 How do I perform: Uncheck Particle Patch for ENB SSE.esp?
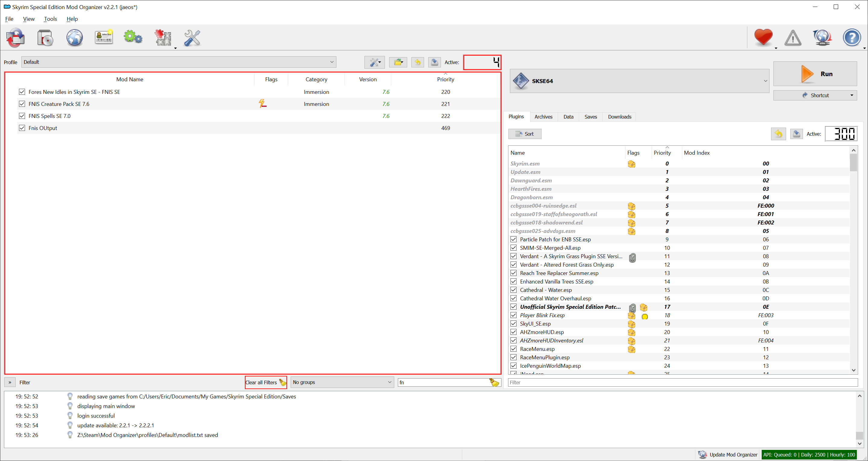click(514, 240)
